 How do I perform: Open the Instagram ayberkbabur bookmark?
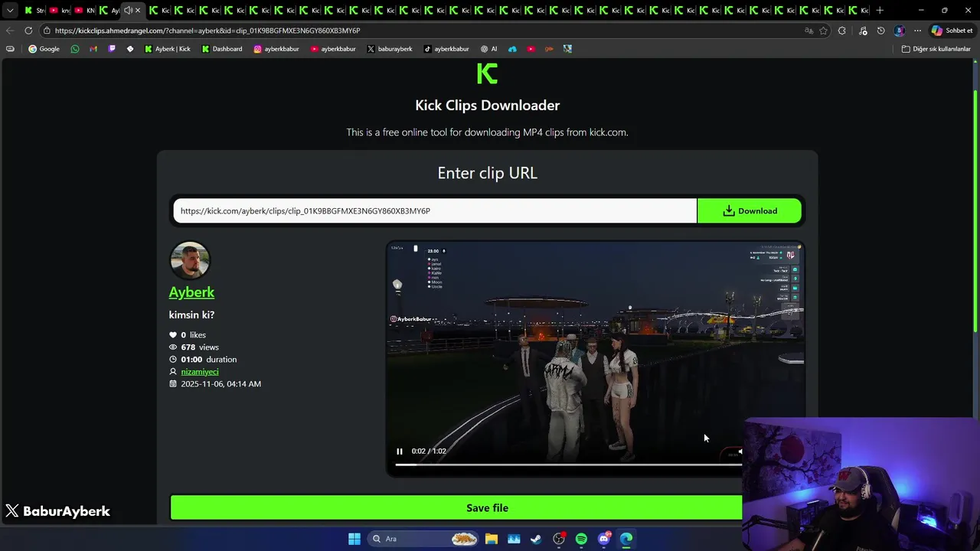tap(276, 49)
